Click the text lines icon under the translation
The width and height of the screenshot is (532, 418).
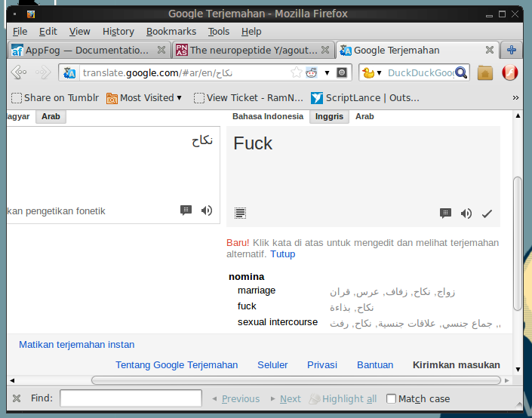(240, 213)
